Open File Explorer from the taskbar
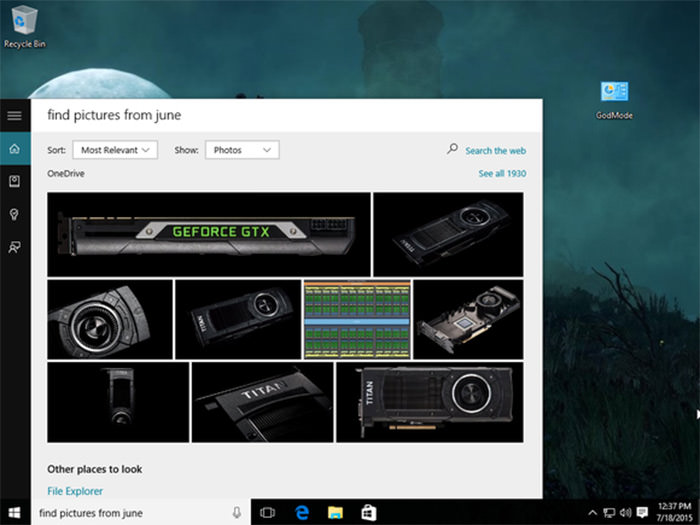The image size is (700, 525). (335, 513)
